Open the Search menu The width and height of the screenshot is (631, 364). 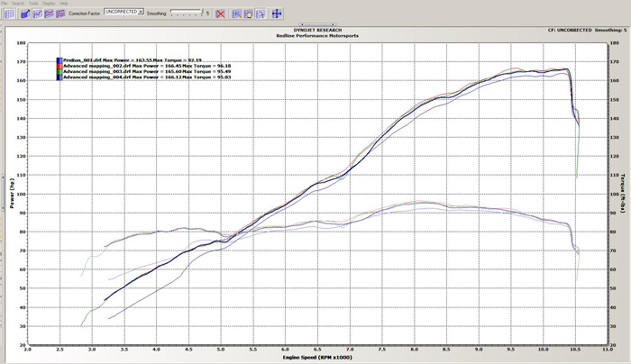[x=18, y=4]
